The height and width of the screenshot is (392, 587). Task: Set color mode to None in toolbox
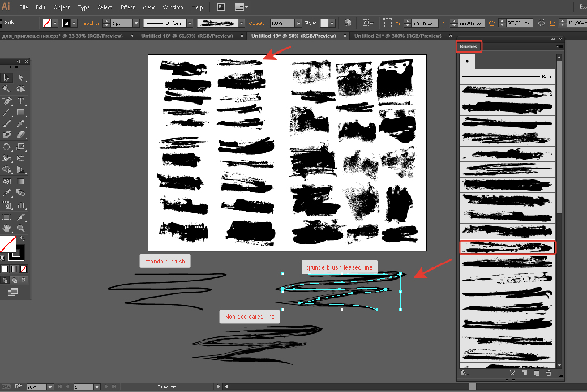[24, 269]
